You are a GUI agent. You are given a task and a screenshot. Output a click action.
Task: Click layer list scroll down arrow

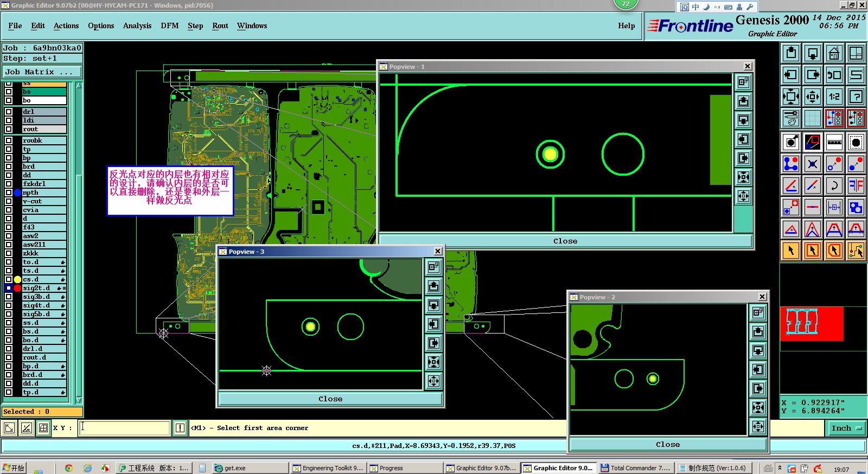(x=79, y=400)
